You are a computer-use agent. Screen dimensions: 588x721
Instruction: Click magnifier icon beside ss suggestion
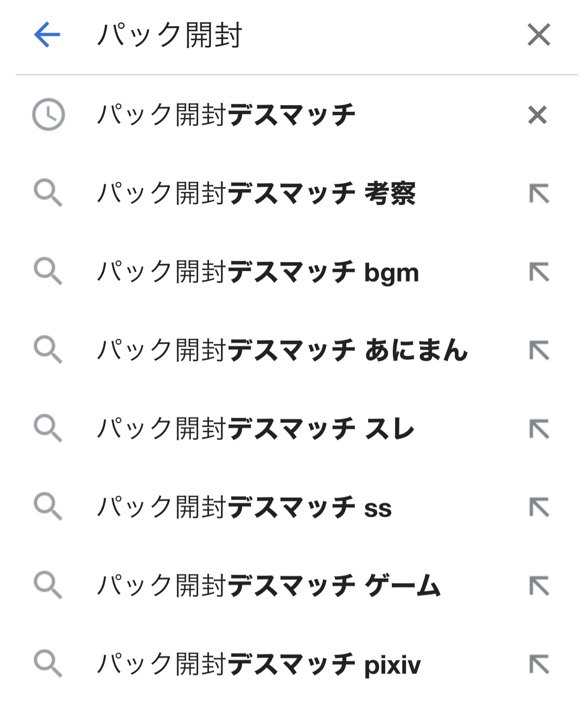[48, 506]
